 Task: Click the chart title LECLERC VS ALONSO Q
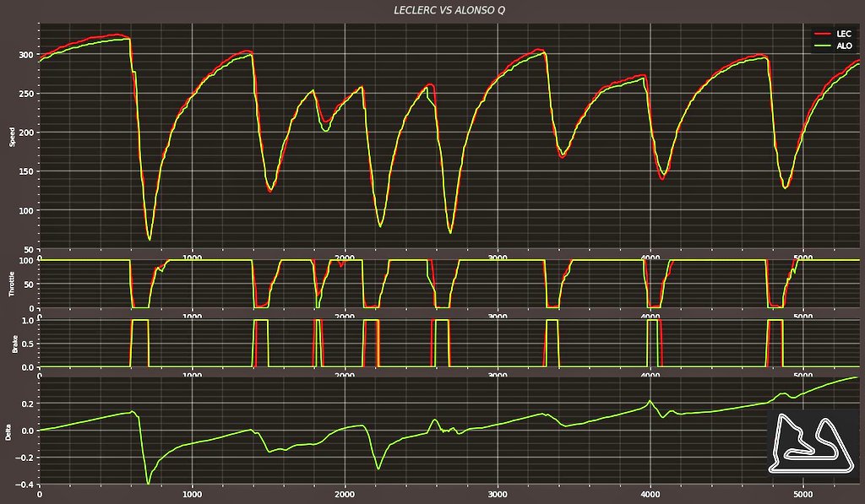[x=449, y=10]
